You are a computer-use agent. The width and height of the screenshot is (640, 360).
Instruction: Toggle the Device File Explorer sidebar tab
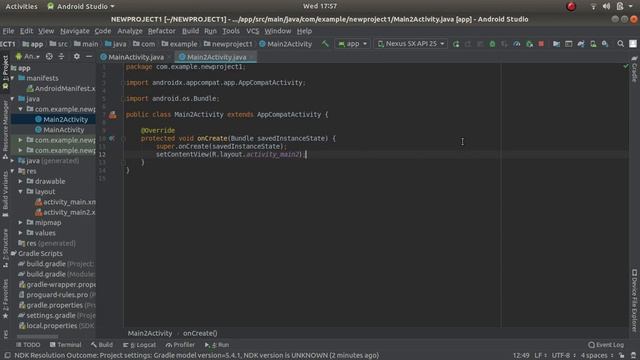[x=634, y=300]
